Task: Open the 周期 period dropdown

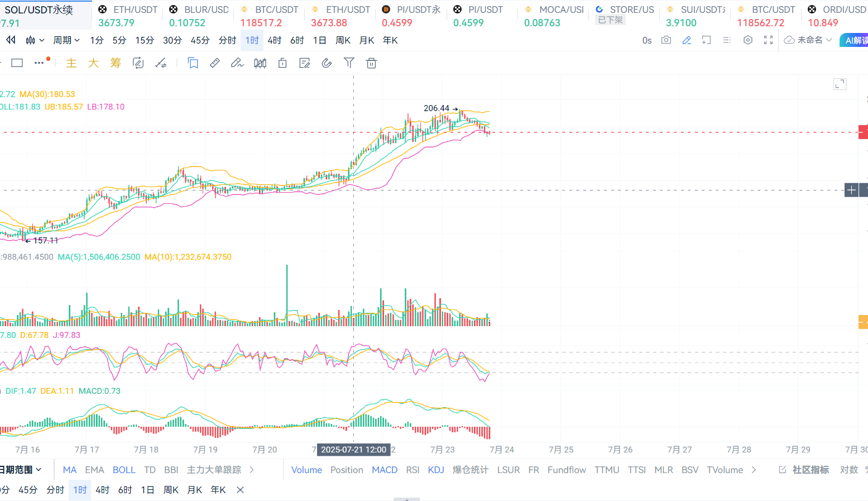Action: click(x=66, y=40)
